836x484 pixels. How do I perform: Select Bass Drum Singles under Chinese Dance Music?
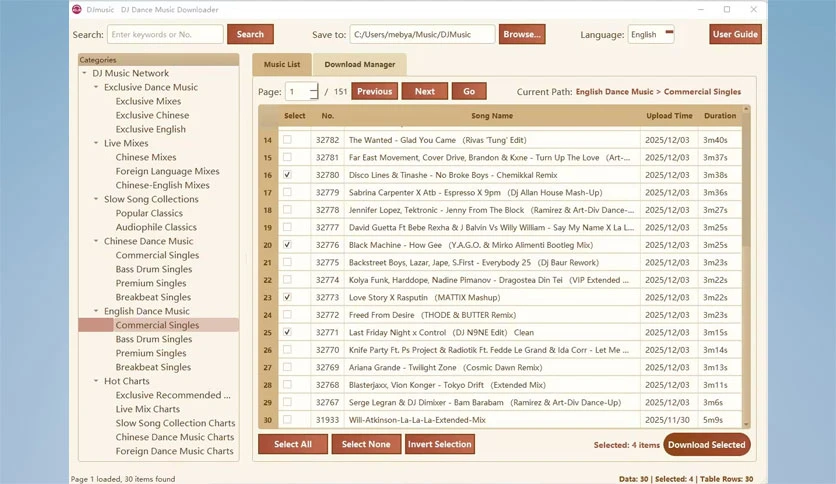154,269
